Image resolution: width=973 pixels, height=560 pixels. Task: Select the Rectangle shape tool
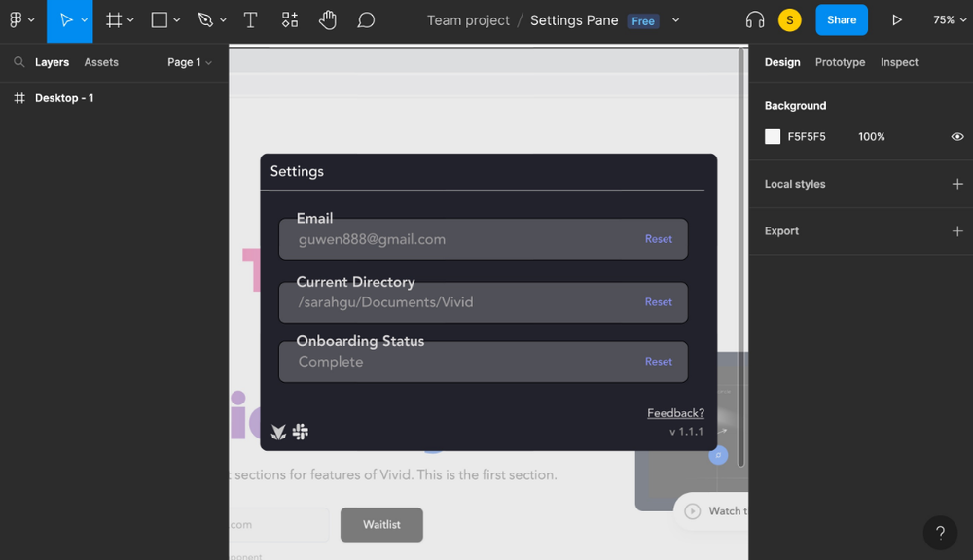[x=160, y=20]
